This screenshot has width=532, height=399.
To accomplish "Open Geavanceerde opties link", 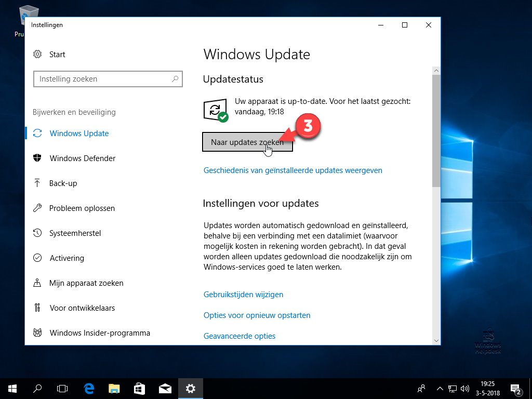I will 240,336.
